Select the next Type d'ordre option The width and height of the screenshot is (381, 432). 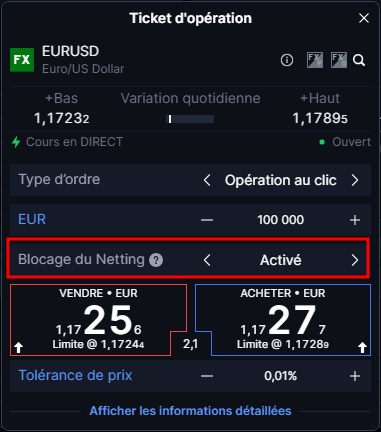point(355,180)
